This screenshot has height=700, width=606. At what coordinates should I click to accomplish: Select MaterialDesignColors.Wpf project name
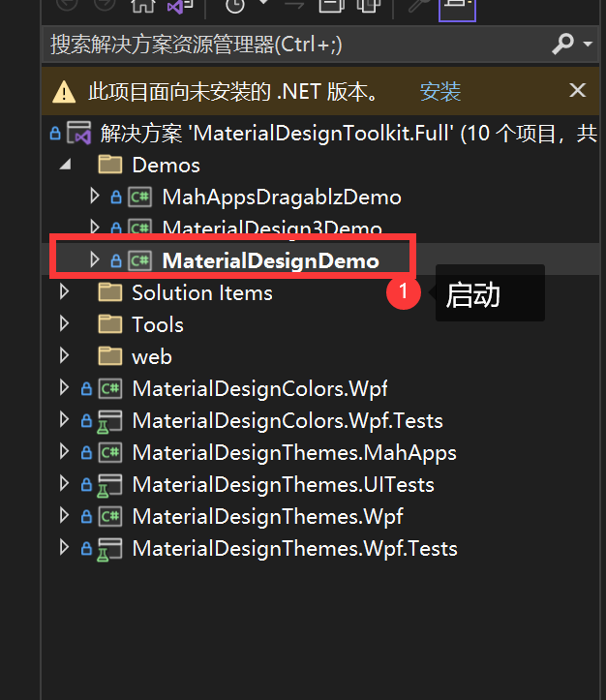click(259, 389)
